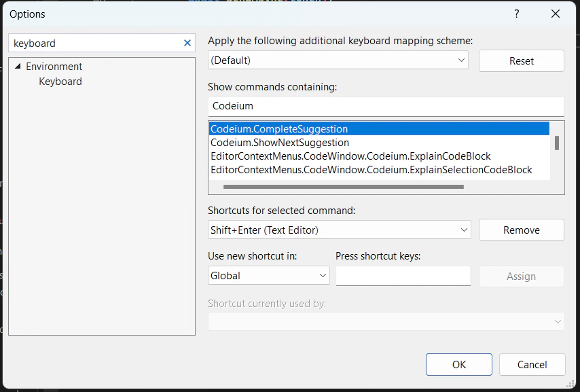This screenshot has width=580, height=392.
Task: Collapse the Environment tree node
Action: [x=16, y=66]
